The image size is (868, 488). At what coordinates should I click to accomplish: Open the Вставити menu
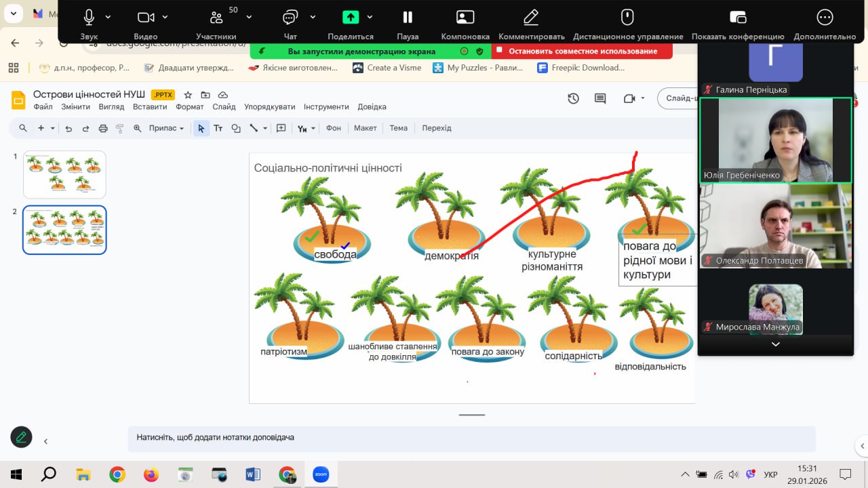click(x=150, y=107)
